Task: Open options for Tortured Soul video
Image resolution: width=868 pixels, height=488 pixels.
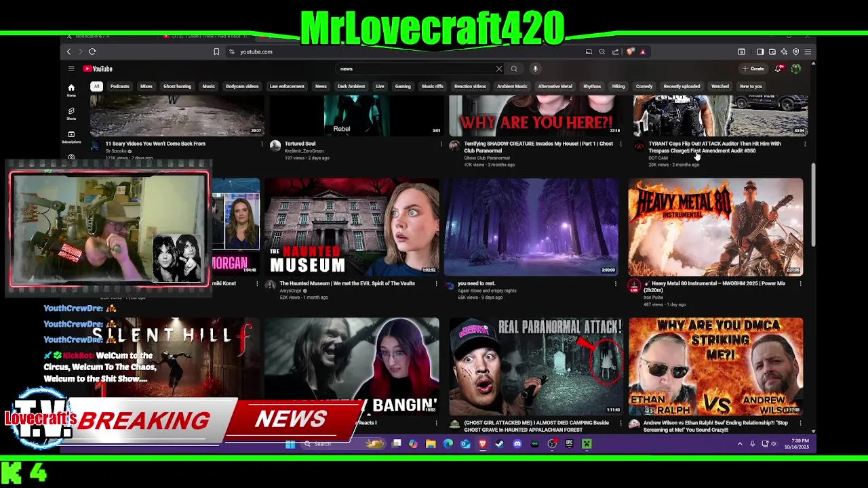Action: (441, 144)
